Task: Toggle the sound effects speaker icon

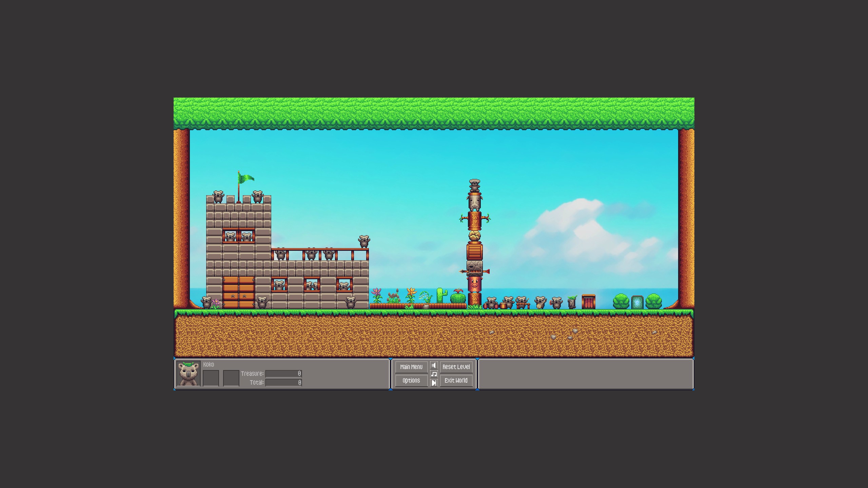Action: pyautogui.click(x=434, y=365)
